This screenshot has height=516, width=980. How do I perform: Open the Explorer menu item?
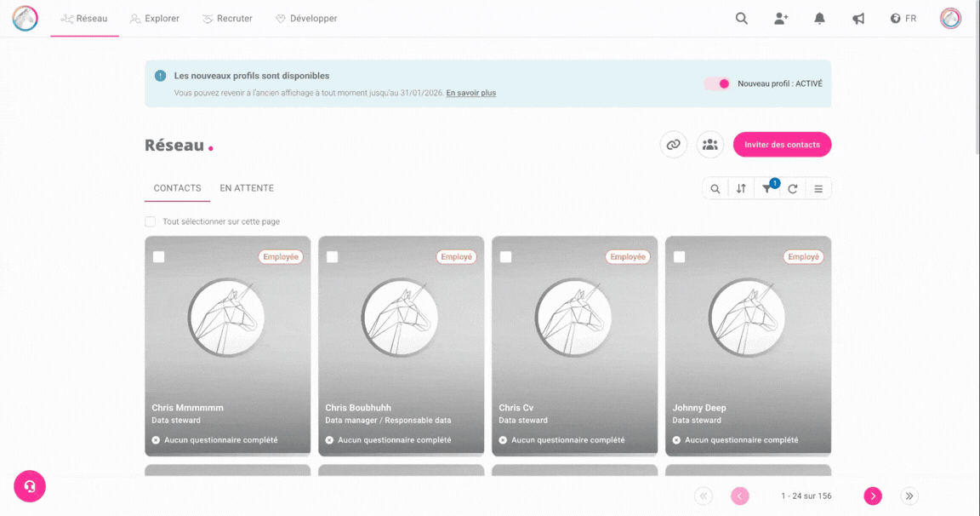[x=155, y=19]
